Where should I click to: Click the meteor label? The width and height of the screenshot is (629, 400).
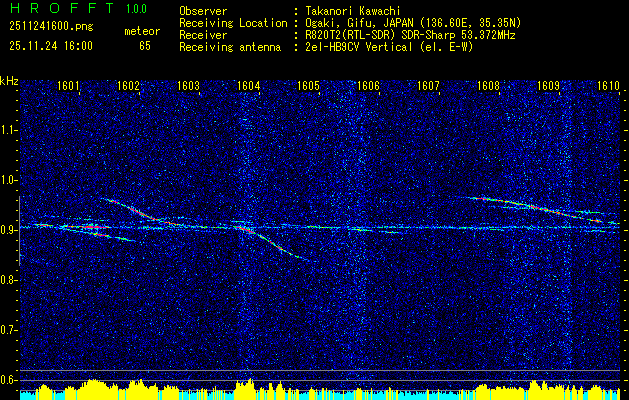(142, 31)
